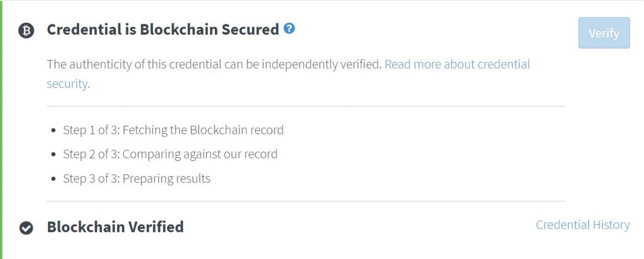Select Step 1 Fetching the Blockchain record

click(x=173, y=130)
